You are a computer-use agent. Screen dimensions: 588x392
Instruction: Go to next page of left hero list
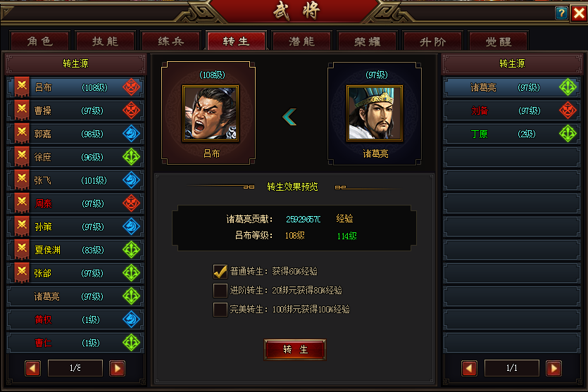coord(118,368)
